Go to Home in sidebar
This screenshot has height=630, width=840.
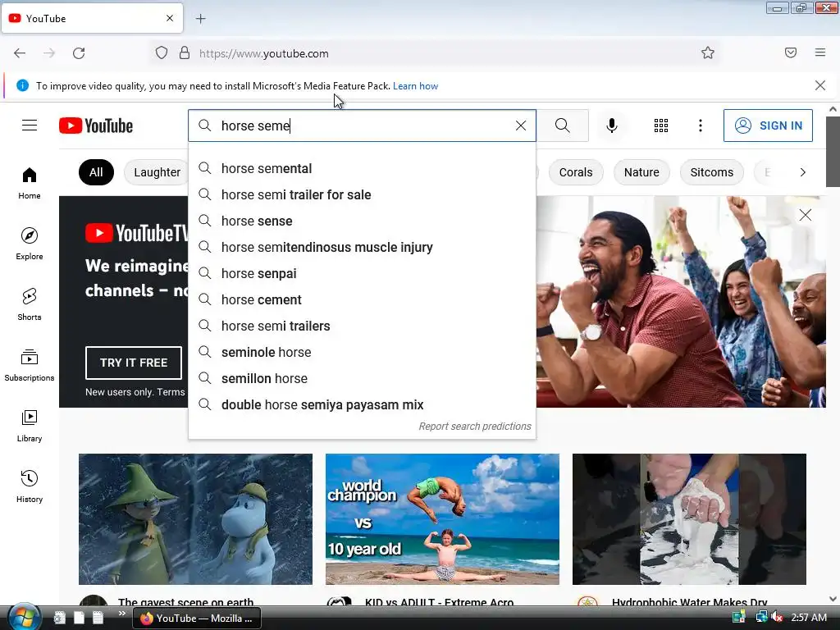click(x=30, y=183)
